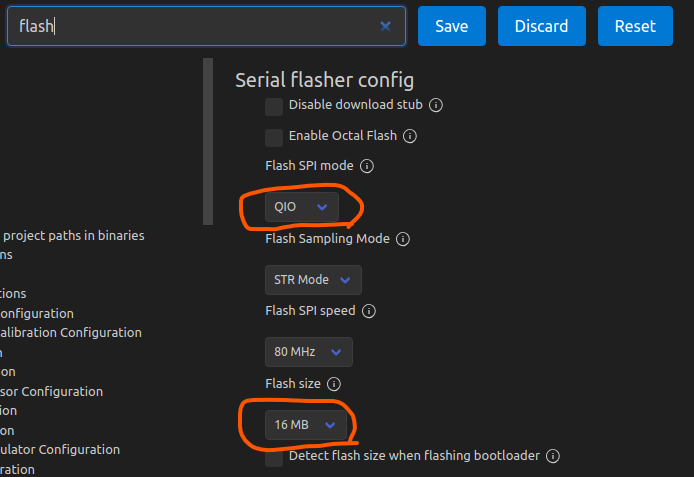
Task: Check Detect flash size when flashing bootloader
Action: click(274, 457)
